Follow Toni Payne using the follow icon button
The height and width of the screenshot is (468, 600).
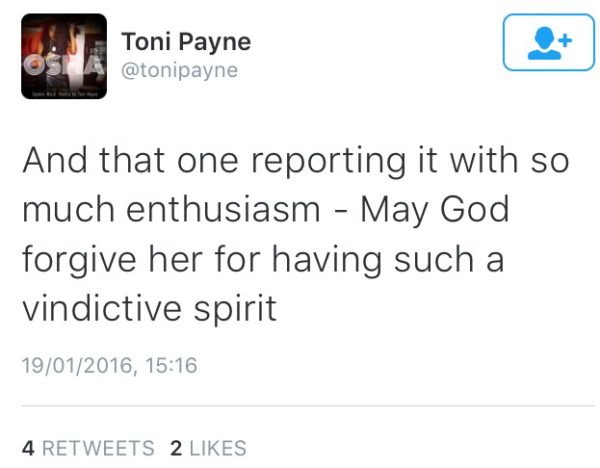tap(549, 42)
